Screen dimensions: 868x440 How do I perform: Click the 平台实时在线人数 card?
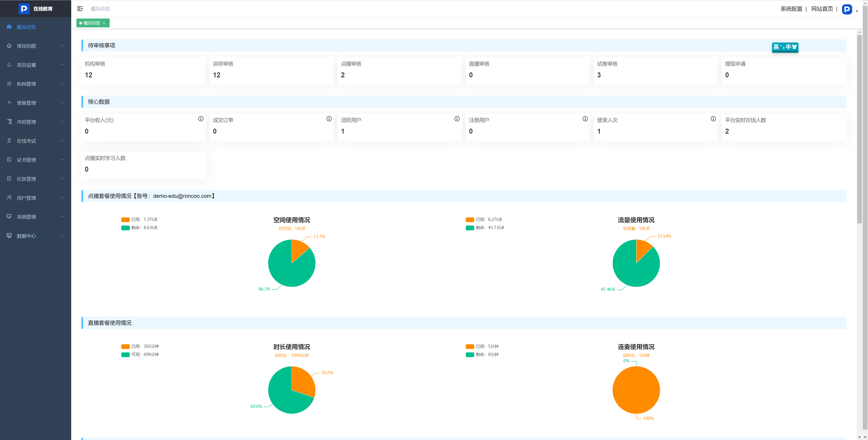coord(784,127)
